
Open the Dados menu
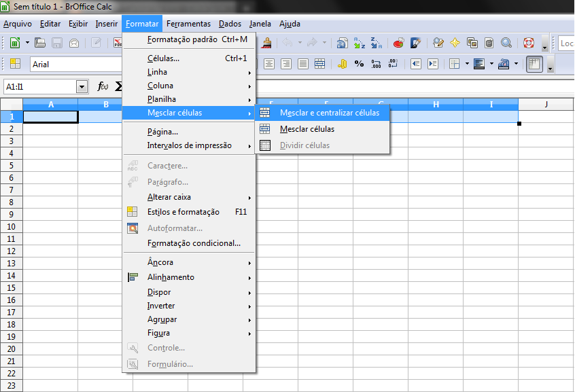click(x=230, y=24)
